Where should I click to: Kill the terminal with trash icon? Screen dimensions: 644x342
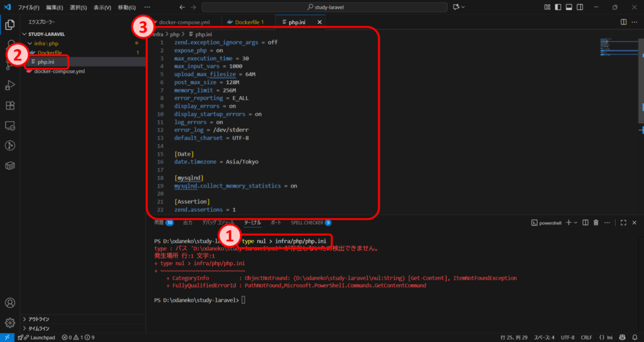tap(596, 223)
